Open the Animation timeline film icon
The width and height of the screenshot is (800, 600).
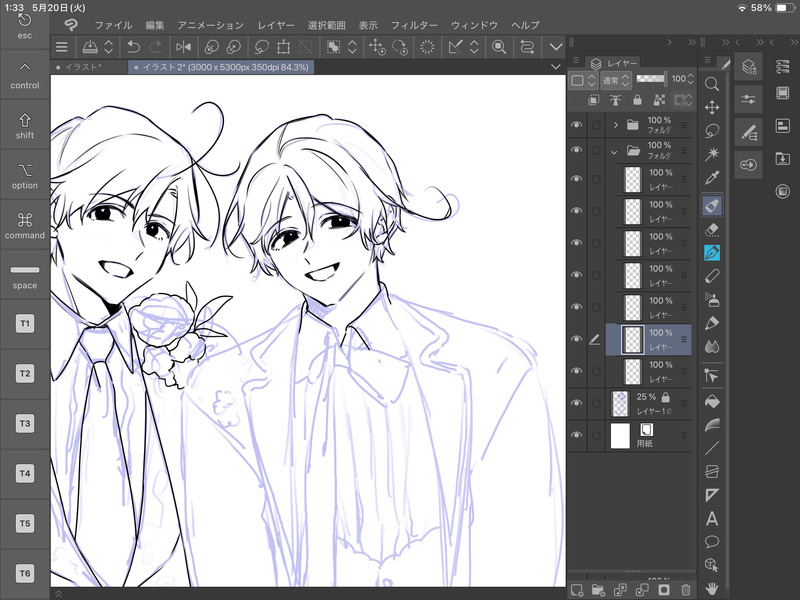coord(783,93)
